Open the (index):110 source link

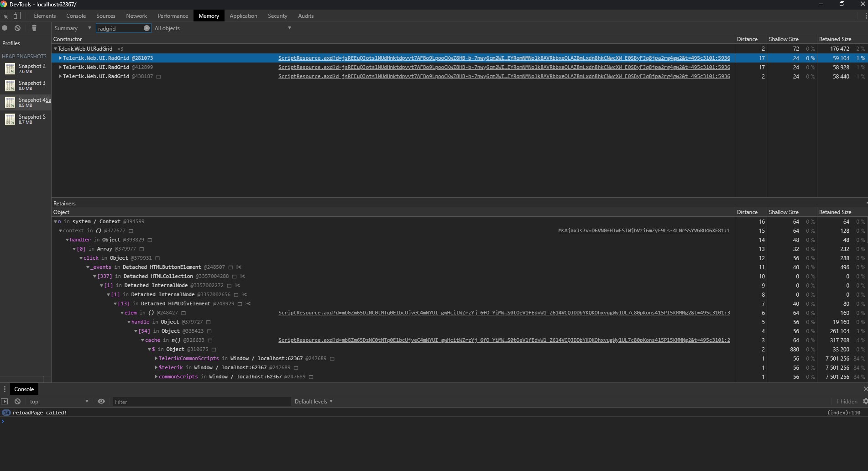click(843, 413)
